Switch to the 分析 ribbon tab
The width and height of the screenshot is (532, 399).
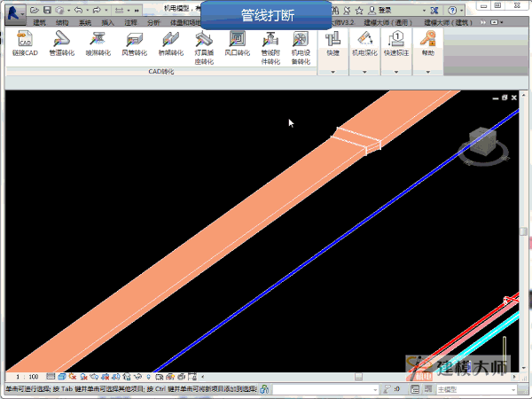tap(153, 23)
